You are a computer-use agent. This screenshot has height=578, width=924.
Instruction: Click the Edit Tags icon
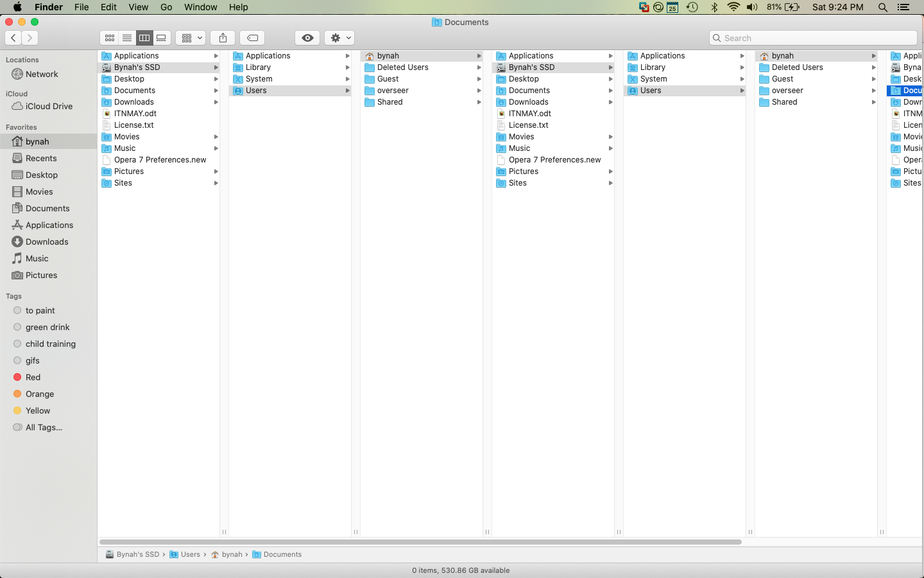pyautogui.click(x=252, y=38)
